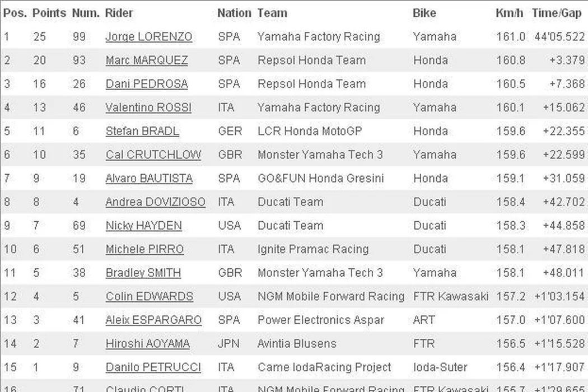
Task: Click the Points column header
Action: point(49,12)
